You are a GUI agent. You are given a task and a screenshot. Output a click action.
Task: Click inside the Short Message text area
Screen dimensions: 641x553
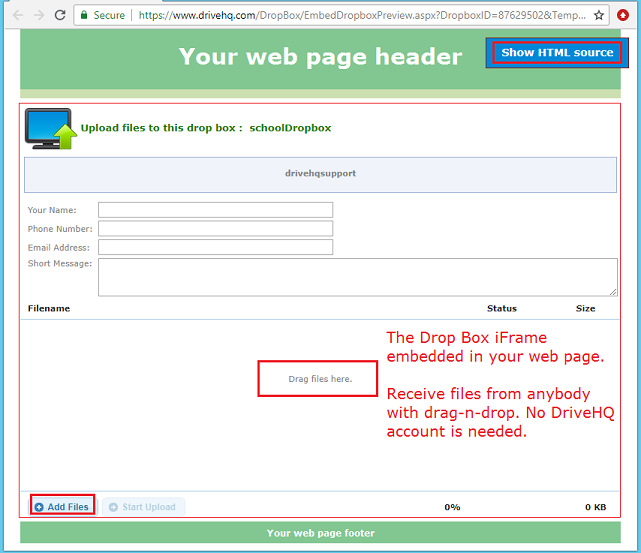(358, 277)
